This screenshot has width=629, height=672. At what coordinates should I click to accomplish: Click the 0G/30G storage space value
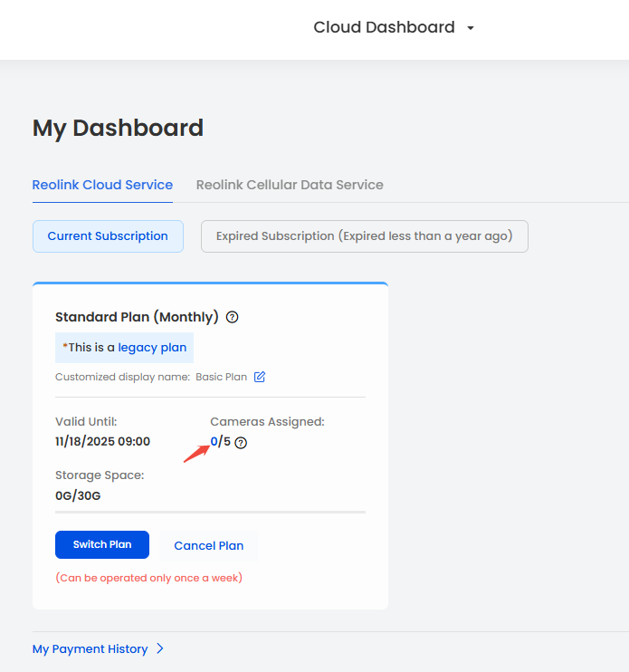click(x=76, y=495)
